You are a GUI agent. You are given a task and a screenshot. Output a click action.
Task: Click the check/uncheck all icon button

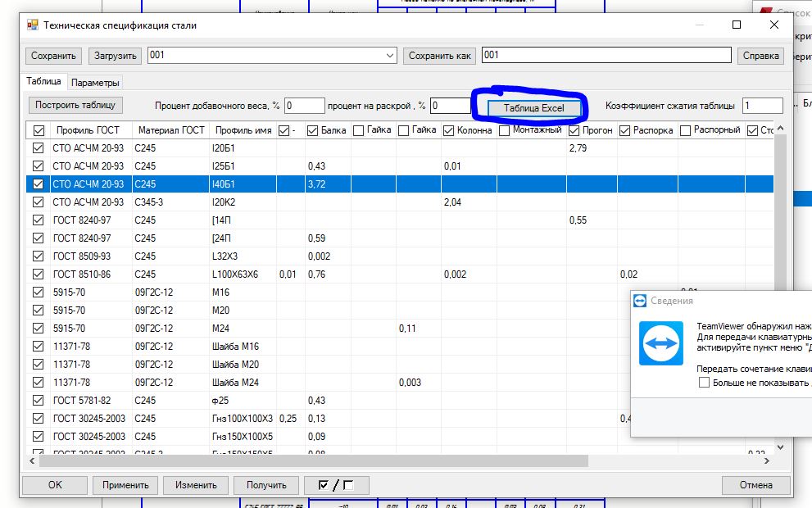coord(336,484)
